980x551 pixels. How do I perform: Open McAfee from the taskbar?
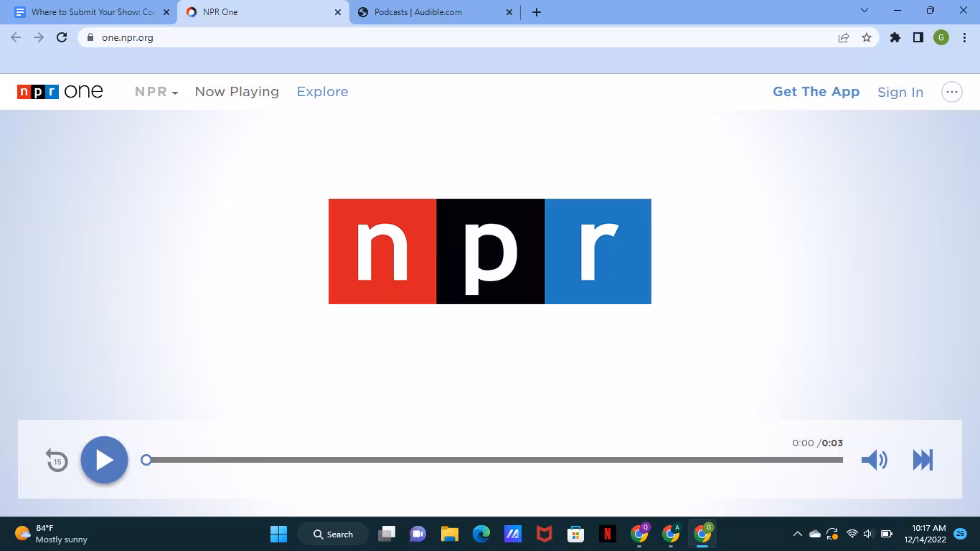point(545,534)
